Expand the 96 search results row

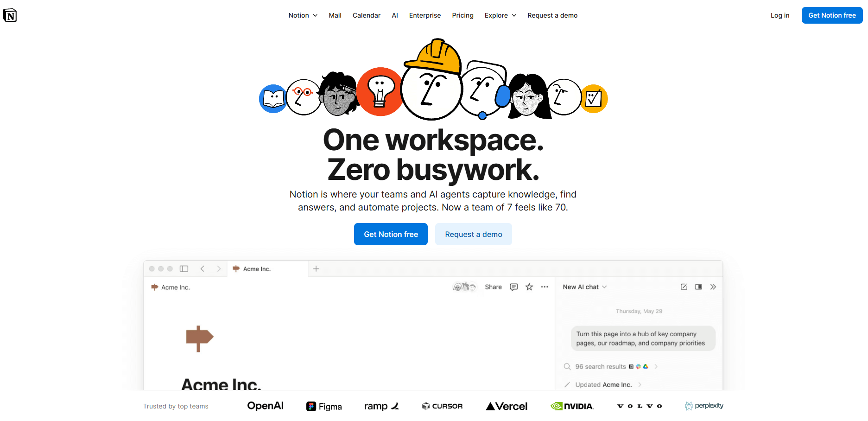611,367
